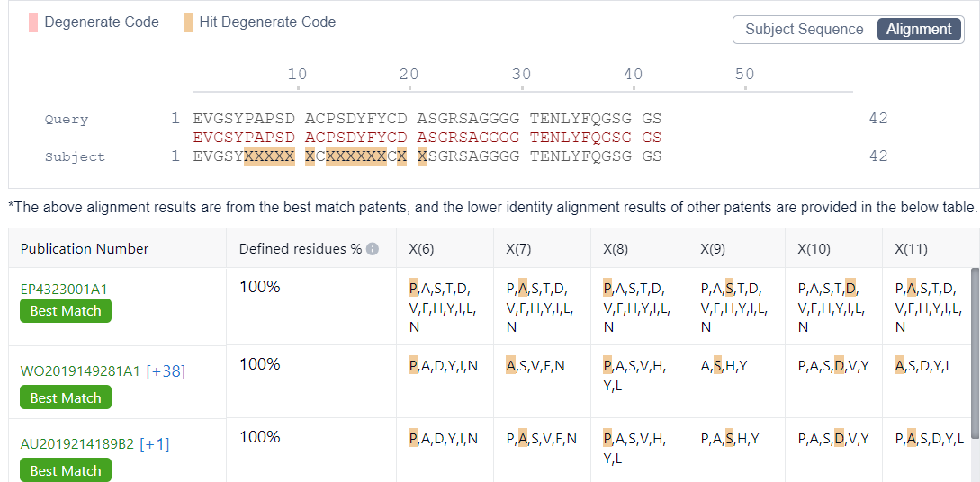Click Best Match badge under AU2019214189B2
The image size is (980, 482).
tap(66, 470)
